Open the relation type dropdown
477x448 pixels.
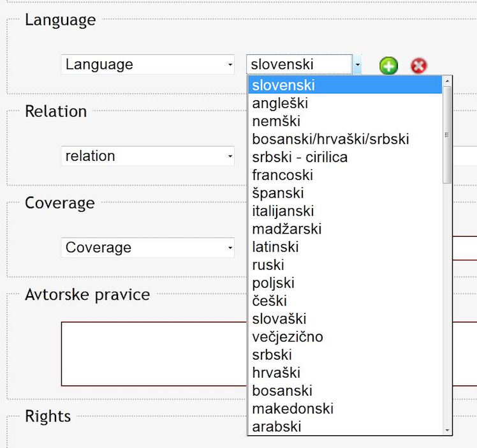pyautogui.click(x=148, y=156)
